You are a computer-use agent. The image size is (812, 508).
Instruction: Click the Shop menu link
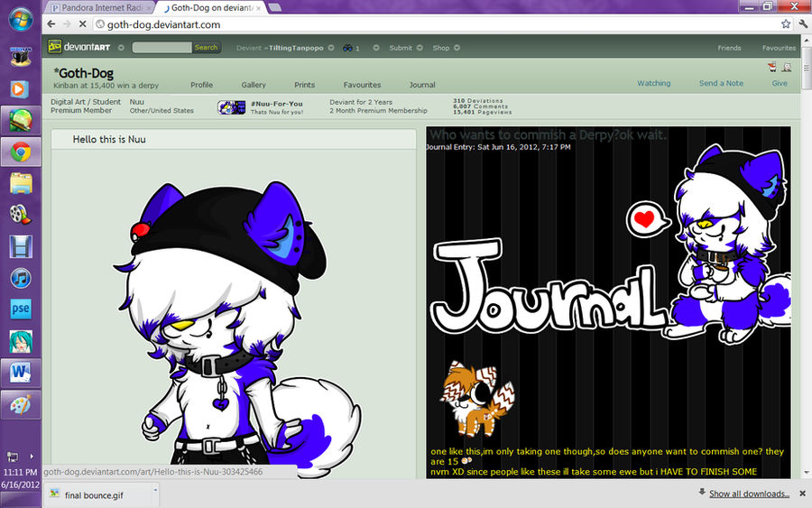[x=441, y=48]
